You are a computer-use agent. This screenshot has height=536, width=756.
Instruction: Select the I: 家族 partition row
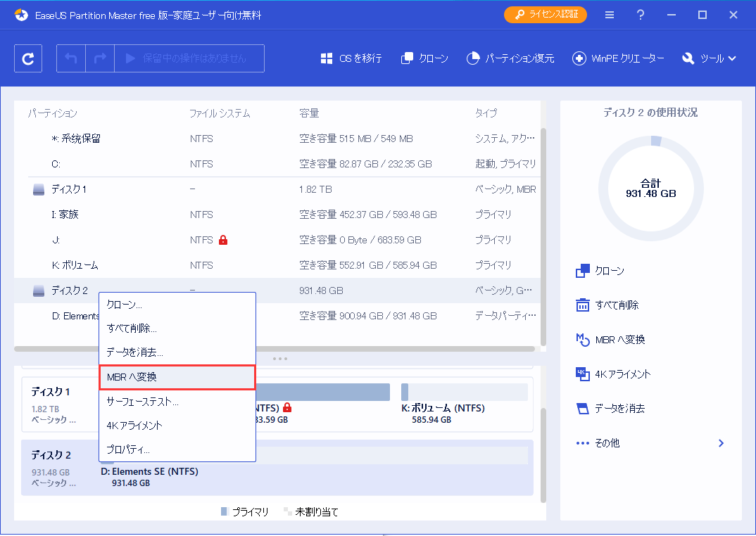pyautogui.click(x=277, y=215)
